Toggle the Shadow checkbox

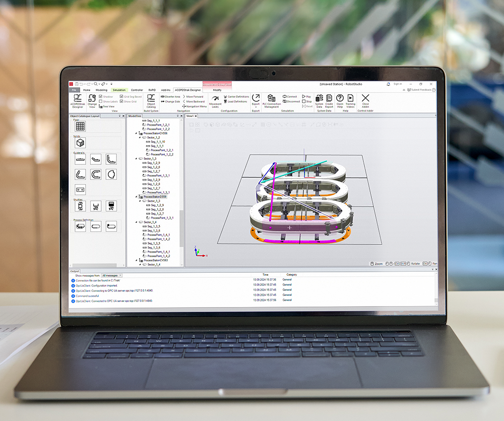(101, 96)
